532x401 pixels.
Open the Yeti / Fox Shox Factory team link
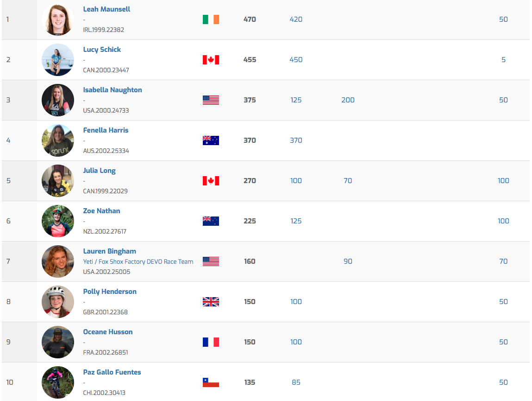click(138, 261)
